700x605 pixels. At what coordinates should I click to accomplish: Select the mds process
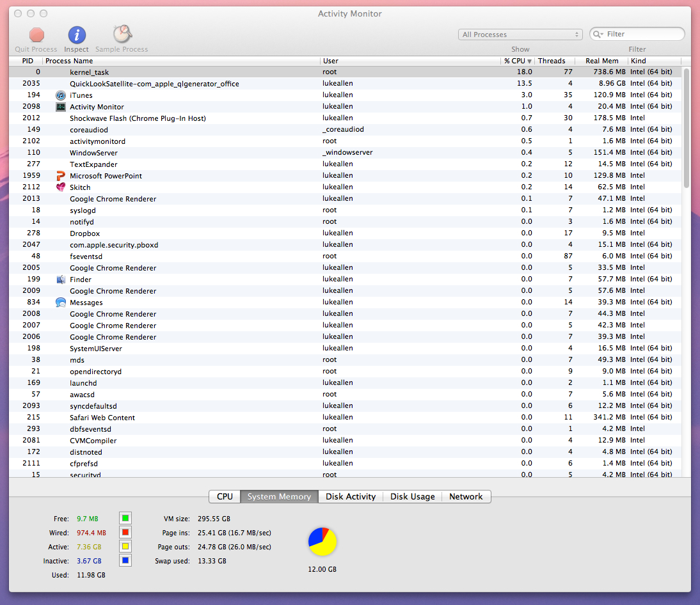click(345, 359)
